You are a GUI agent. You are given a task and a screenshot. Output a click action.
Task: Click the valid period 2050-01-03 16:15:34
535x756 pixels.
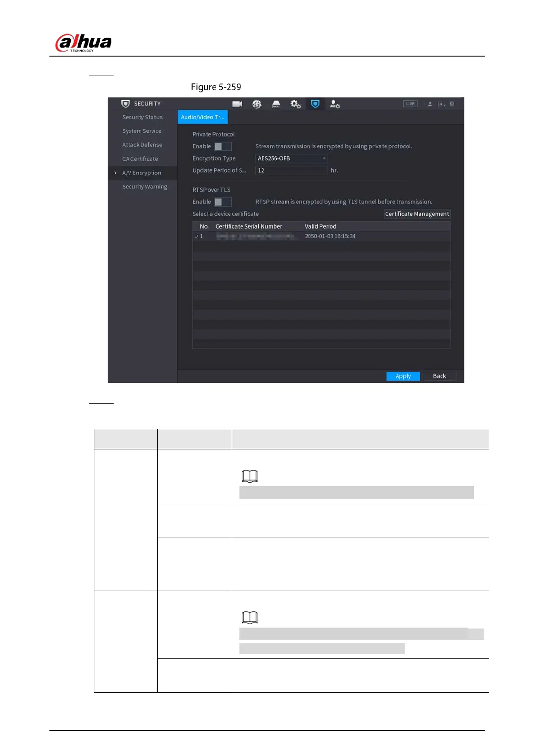point(330,236)
